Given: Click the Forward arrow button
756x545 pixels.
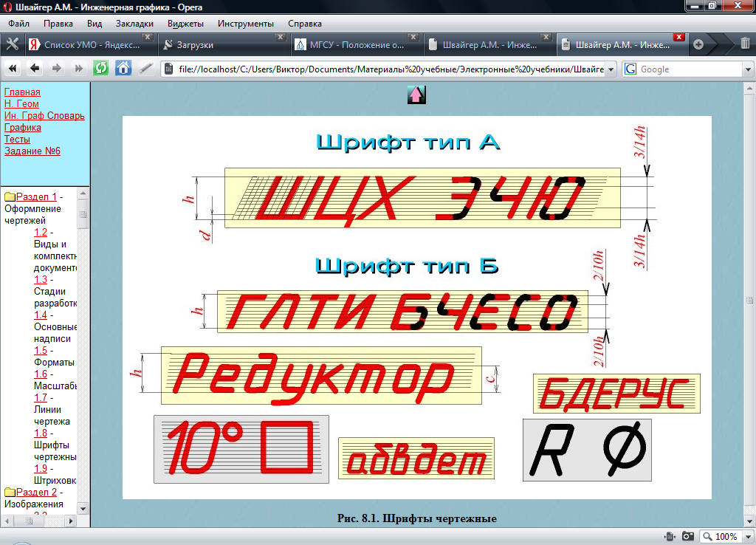Looking at the screenshot, I should click(57, 69).
